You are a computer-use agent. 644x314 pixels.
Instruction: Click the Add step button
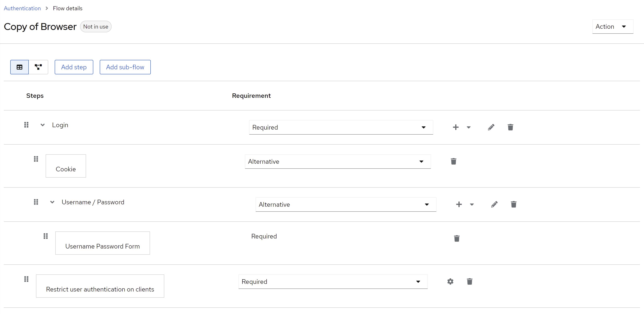74,67
